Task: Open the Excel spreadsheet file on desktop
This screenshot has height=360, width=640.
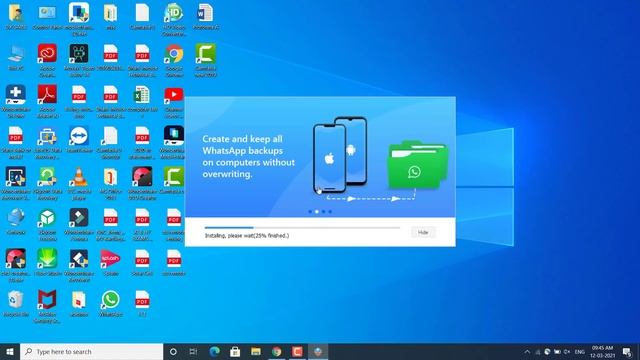Action: [x=142, y=101]
